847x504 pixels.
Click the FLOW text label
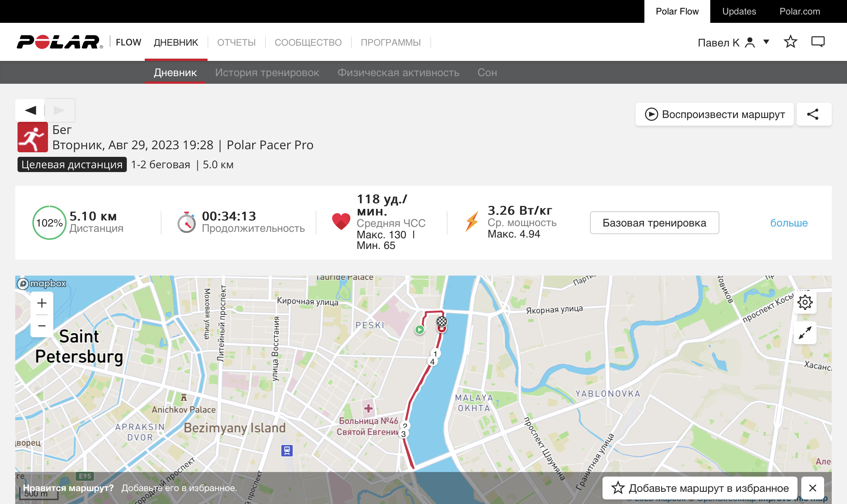pos(128,42)
